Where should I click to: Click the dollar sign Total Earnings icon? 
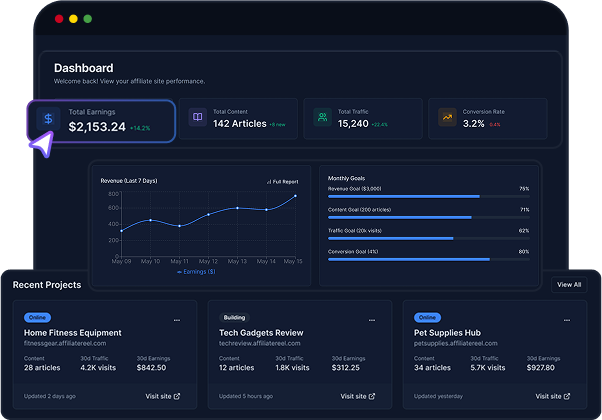46,119
